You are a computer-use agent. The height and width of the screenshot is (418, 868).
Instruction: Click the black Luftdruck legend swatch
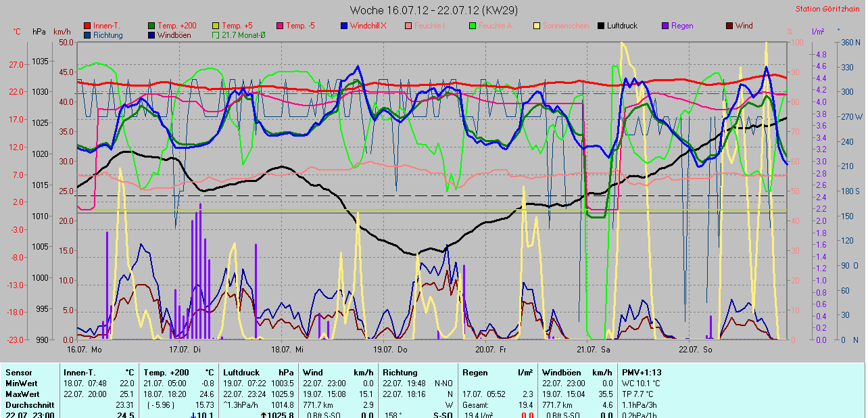(601, 26)
